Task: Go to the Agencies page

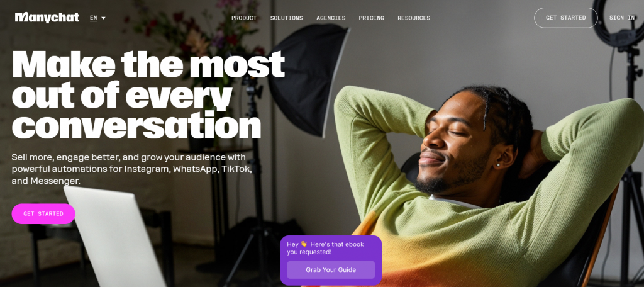Action: pos(331,18)
